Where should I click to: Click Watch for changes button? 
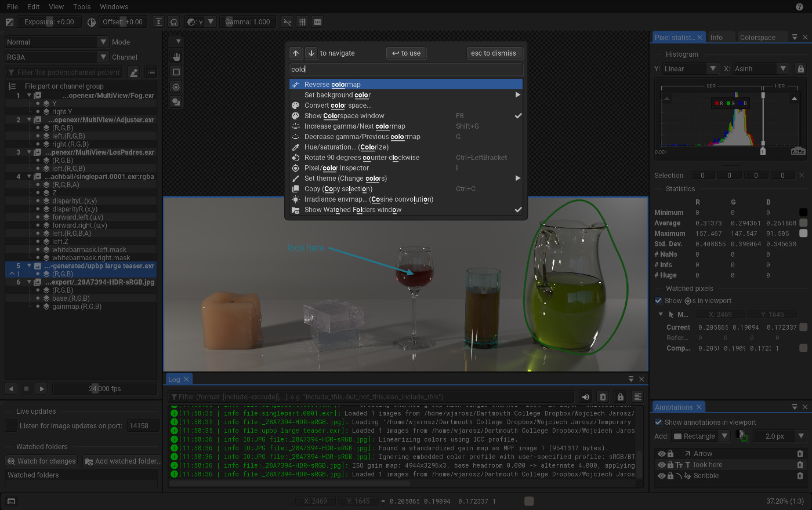click(42, 461)
